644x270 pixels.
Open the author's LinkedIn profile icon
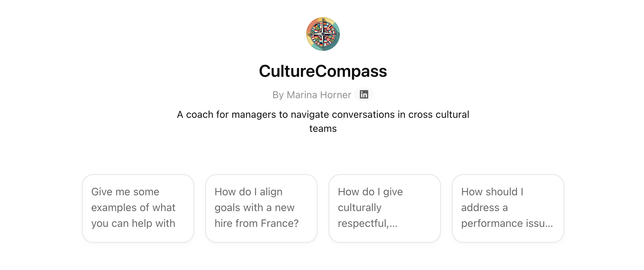(x=364, y=95)
